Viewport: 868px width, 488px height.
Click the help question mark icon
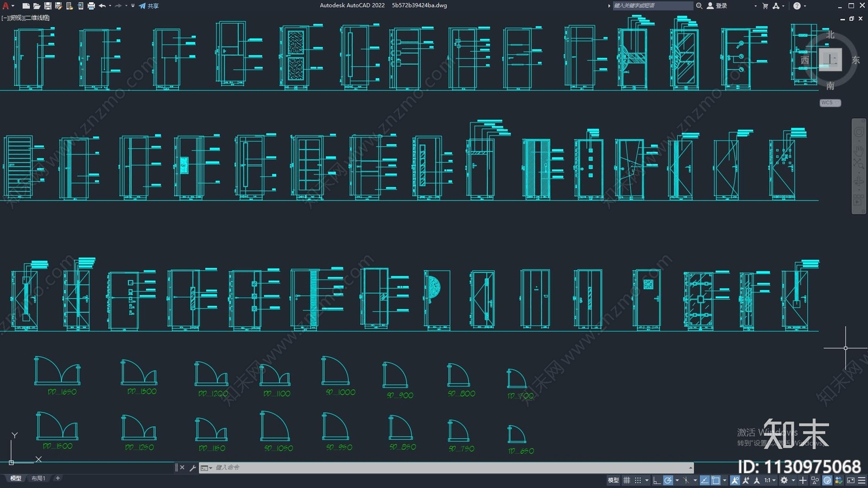pyautogui.click(x=796, y=6)
